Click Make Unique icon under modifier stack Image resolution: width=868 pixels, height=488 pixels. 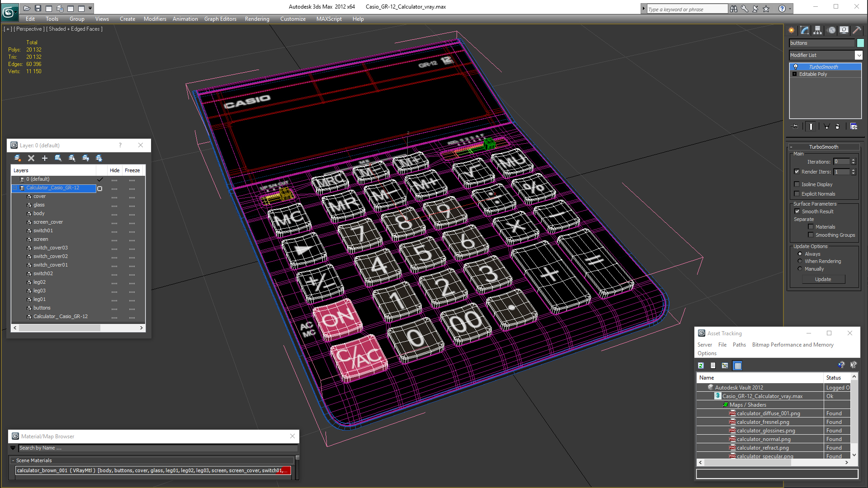pyautogui.click(x=826, y=127)
